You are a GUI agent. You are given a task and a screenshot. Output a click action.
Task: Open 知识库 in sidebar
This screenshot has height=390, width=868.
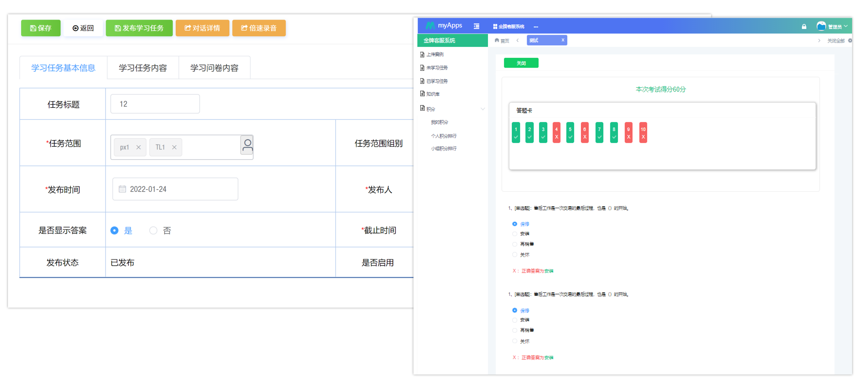pos(431,94)
